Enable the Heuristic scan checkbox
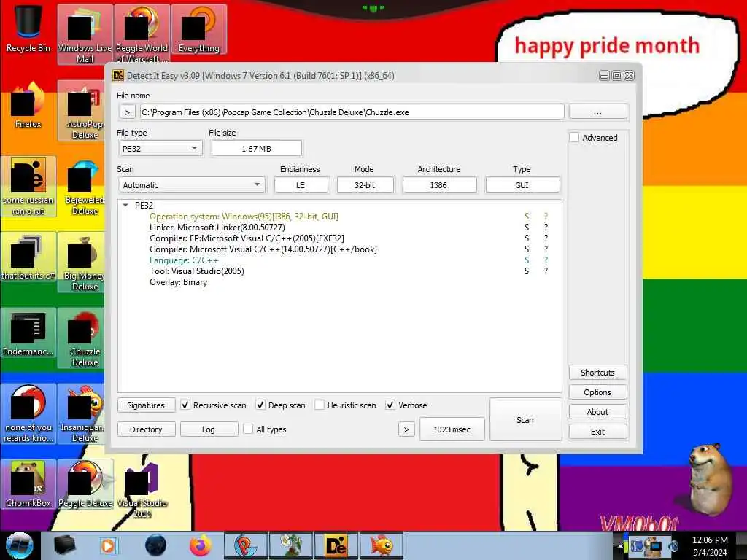747x560 pixels. (x=320, y=405)
